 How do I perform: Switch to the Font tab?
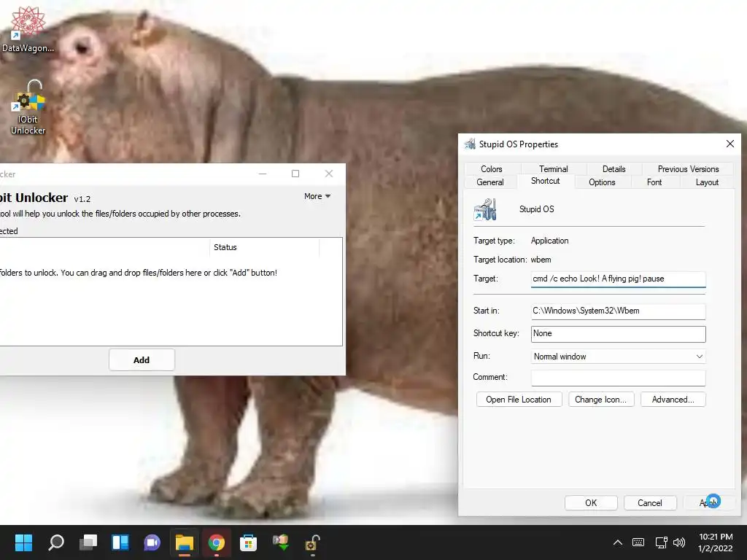654,182
